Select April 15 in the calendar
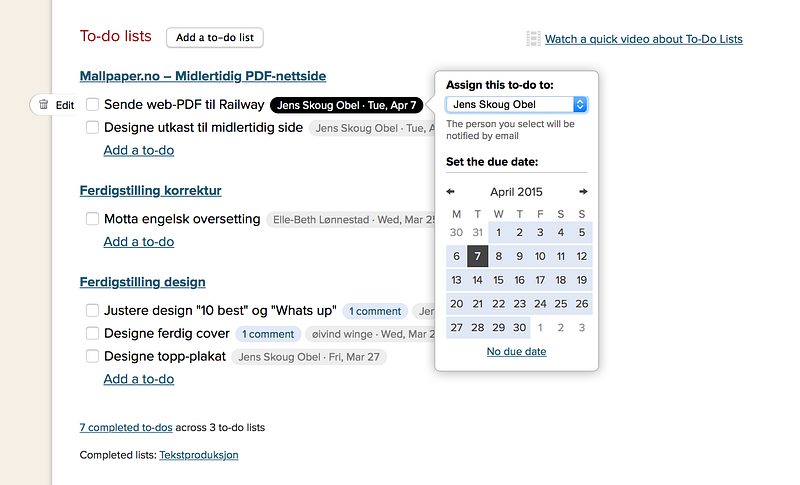Viewport: 800px width, 485px height. tap(498, 280)
